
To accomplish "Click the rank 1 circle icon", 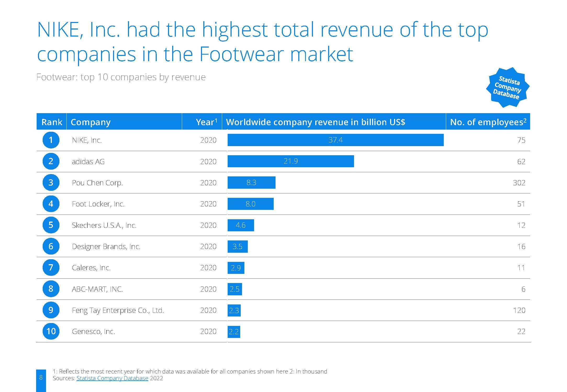I will tap(51, 140).
